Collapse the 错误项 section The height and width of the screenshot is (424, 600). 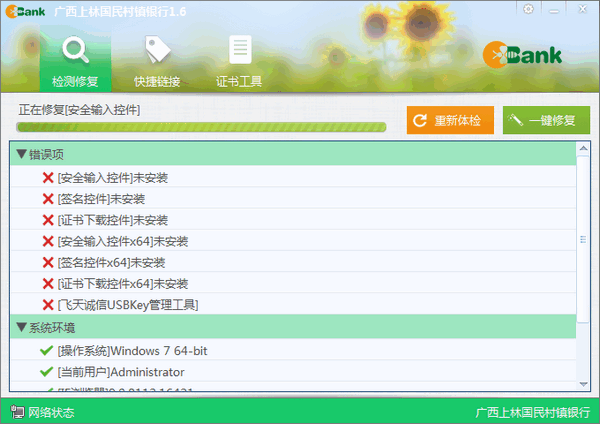coord(21,155)
